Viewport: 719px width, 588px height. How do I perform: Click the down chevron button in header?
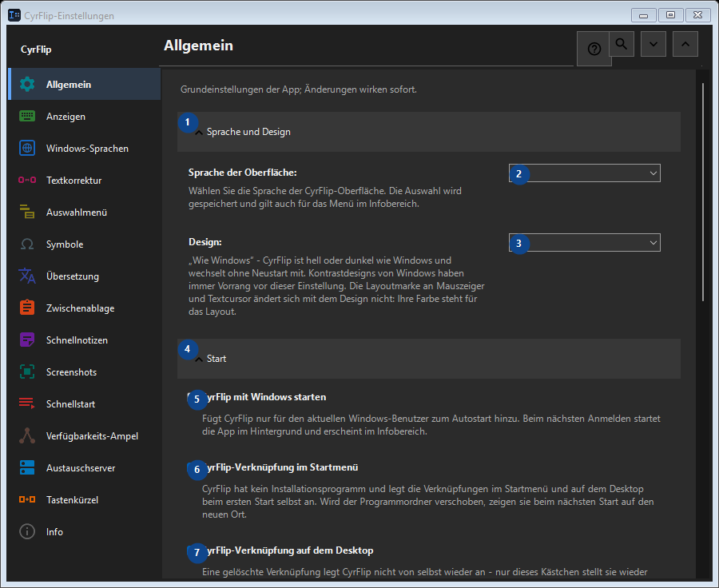point(653,44)
